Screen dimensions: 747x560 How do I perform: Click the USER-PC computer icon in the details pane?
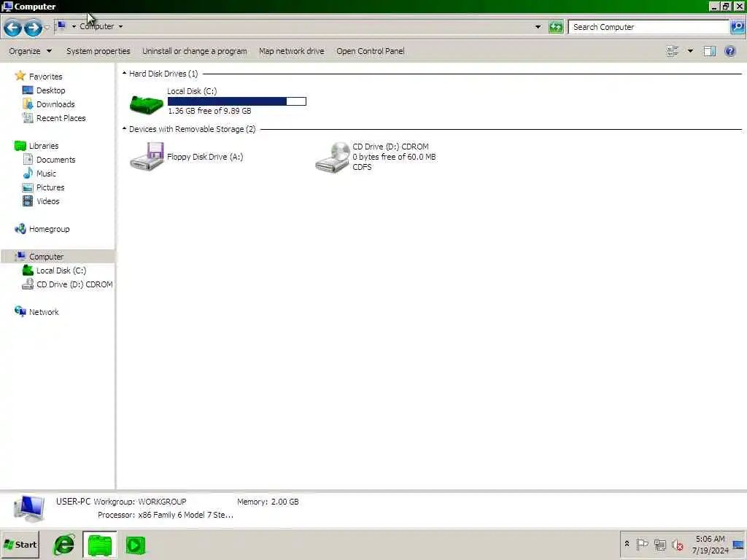(29, 508)
